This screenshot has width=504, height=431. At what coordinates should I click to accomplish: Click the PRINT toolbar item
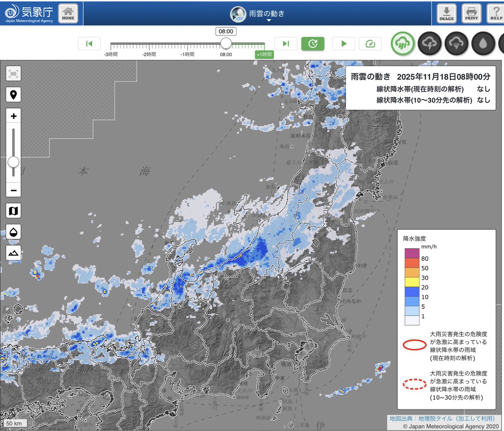(x=471, y=13)
